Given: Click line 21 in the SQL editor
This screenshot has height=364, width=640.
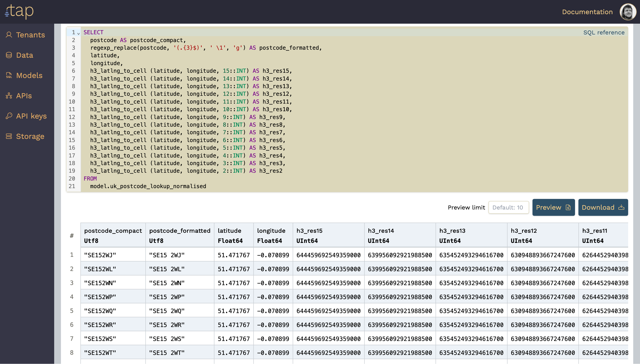Looking at the screenshot, I should (148, 186).
